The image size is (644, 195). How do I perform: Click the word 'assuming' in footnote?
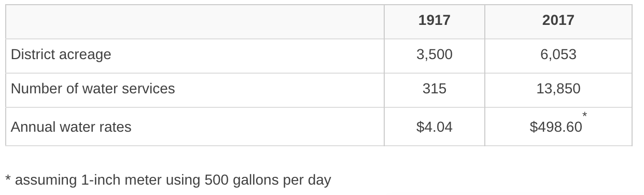(x=46, y=181)
